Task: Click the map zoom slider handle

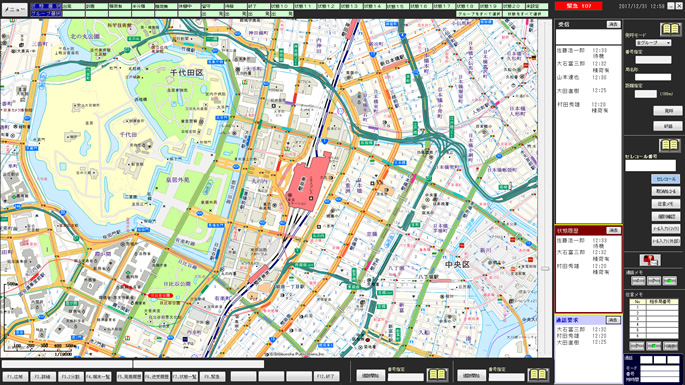Action: 545,269
